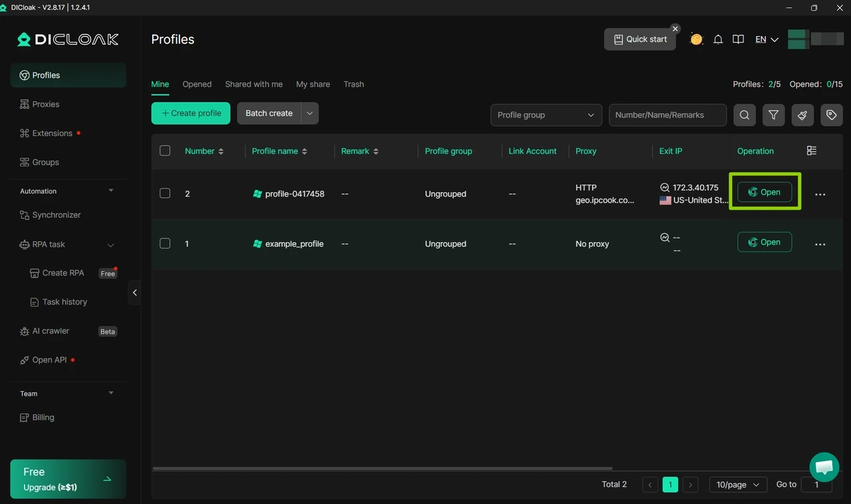The height and width of the screenshot is (504, 851).
Task: Open the Synchronizer section in the sidebar
Action: pos(58,215)
